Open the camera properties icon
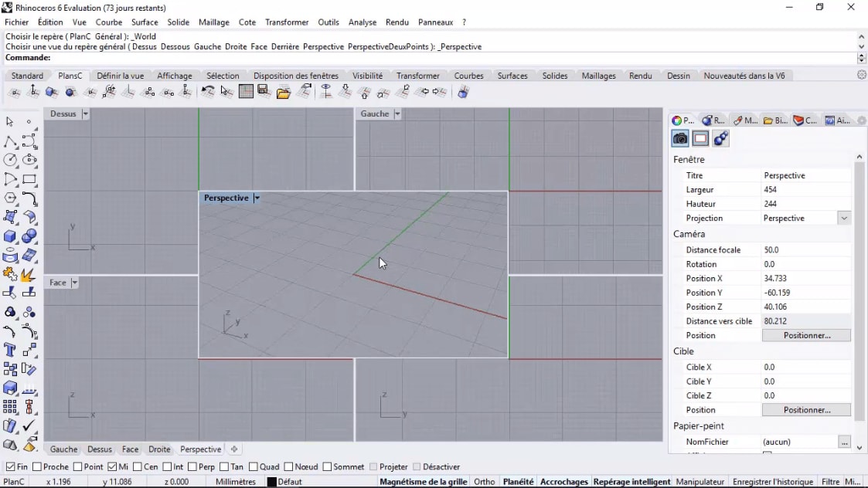This screenshot has height=488, width=868. pyautogui.click(x=679, y=138)
